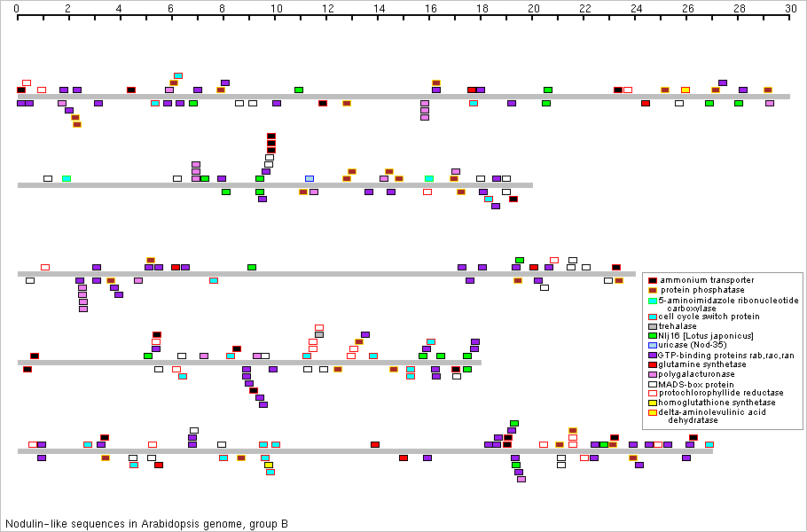Screen dimensions: 807x532
Task: Select the 'Nlj16 [Lotus japonicus]' legend label
Action: [x=706, y=336]
